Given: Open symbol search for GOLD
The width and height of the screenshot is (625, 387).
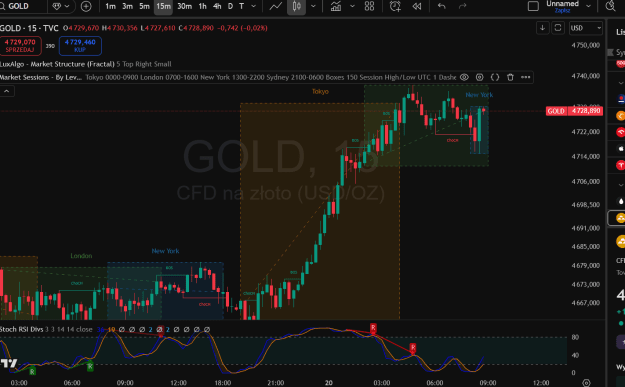Looking at the screenshot, I should (x=18, y=6).
